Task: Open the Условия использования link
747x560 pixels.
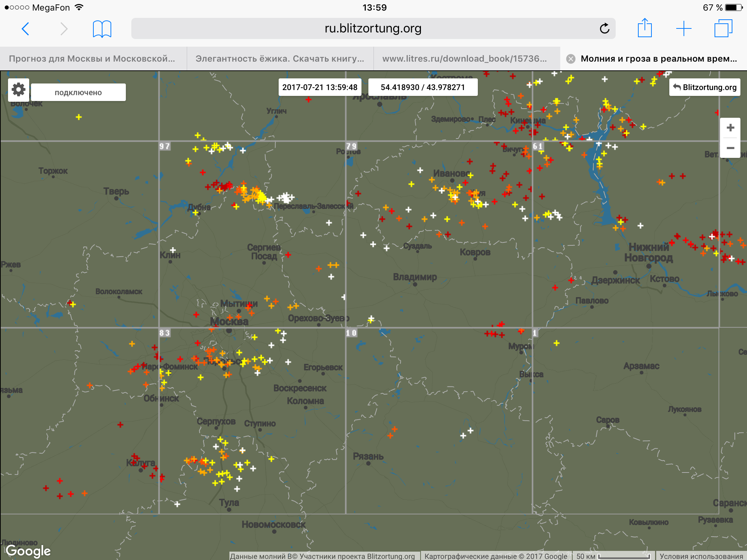Action: (701, 556)
